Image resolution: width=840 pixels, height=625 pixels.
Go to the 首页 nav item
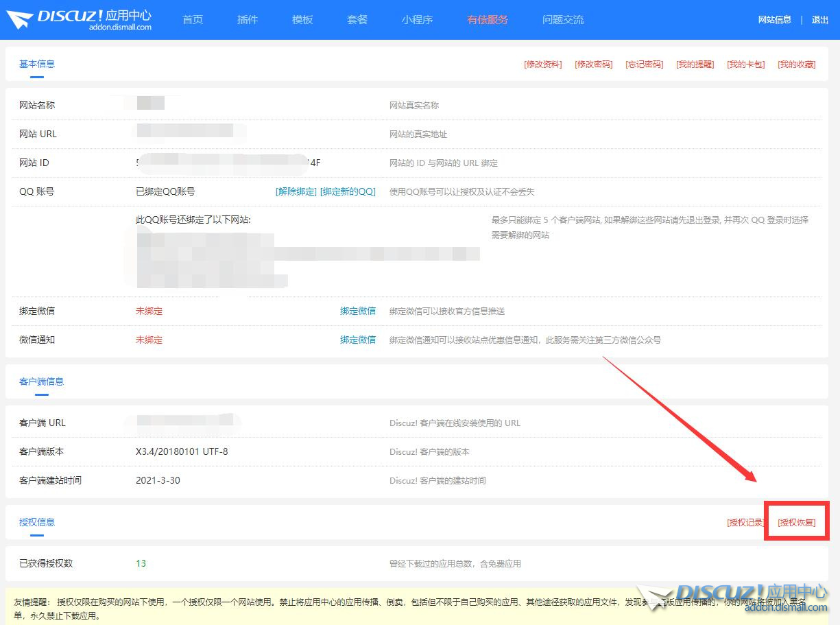[193, 20]
